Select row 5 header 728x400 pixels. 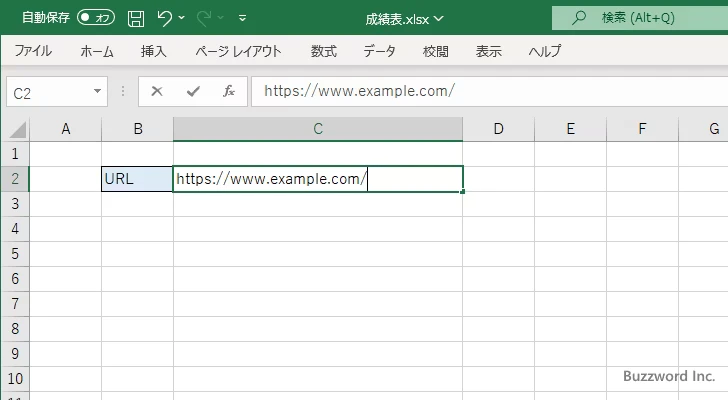(x=15, y=254)
